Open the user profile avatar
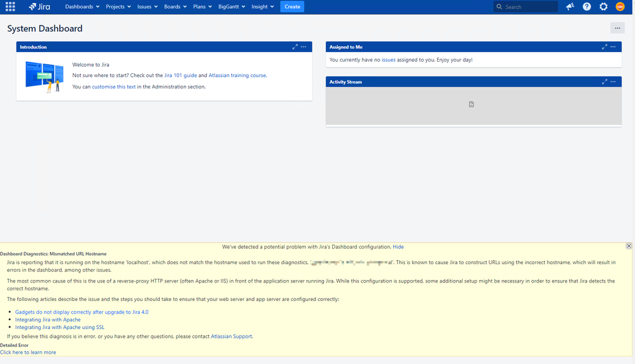This screenshot has height=364, width=635. pos(620,6)
